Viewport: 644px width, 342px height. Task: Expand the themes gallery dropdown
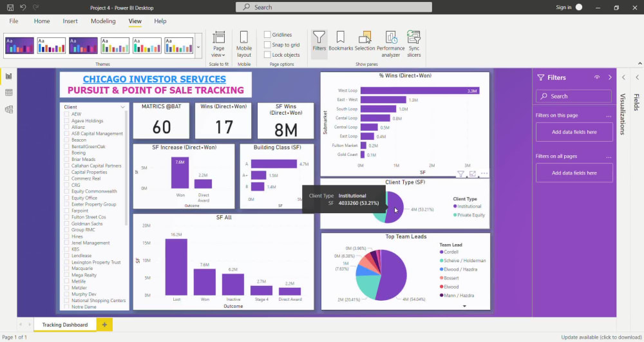pos(198,47)
